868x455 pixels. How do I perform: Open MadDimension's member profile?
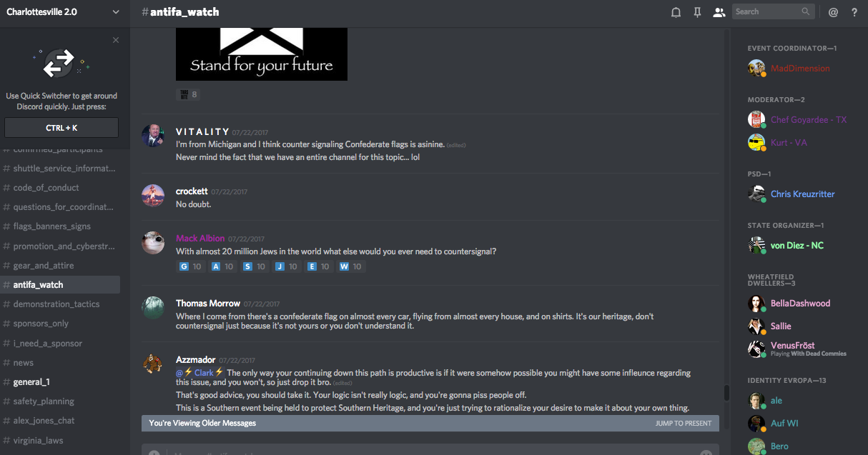tap(799, 69)
